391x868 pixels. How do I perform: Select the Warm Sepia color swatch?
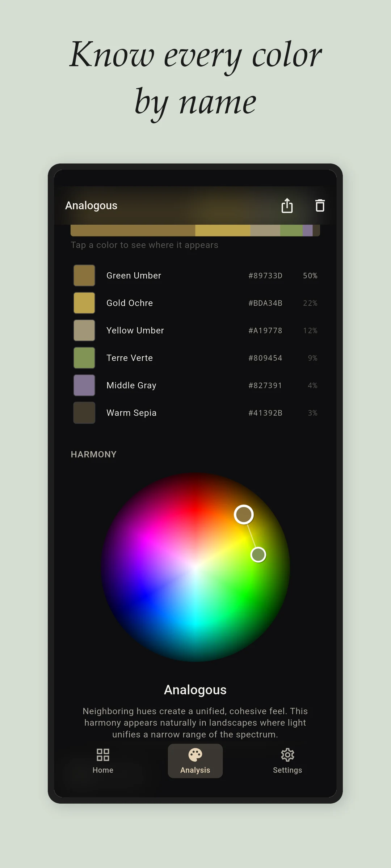(84, 413)
